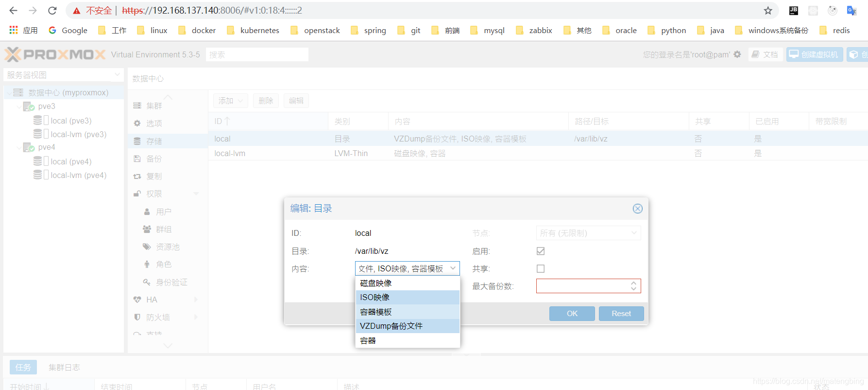Click the 防火墙 shield icon
Screen dimensions: 868x390
click(x=137, y=317)
